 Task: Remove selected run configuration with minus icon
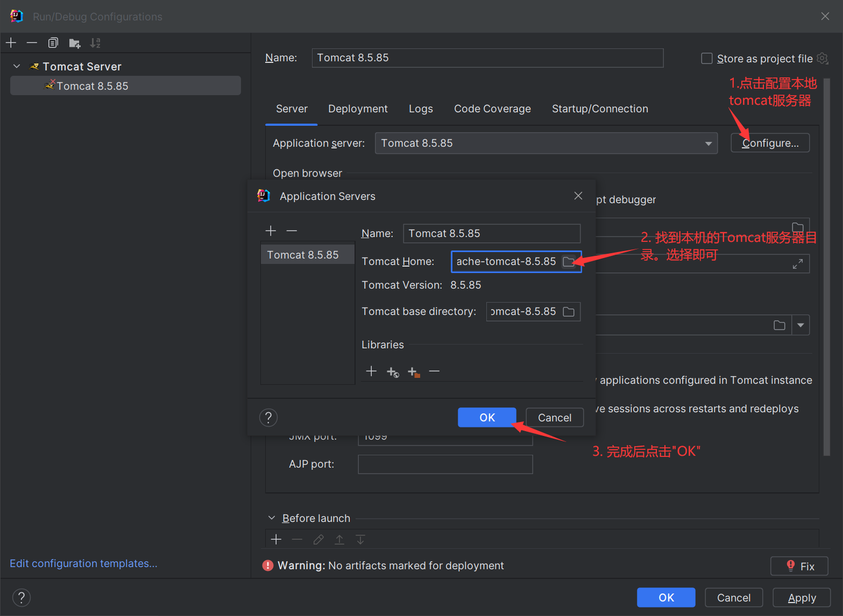pyautogui.click(x=32, y=43)
